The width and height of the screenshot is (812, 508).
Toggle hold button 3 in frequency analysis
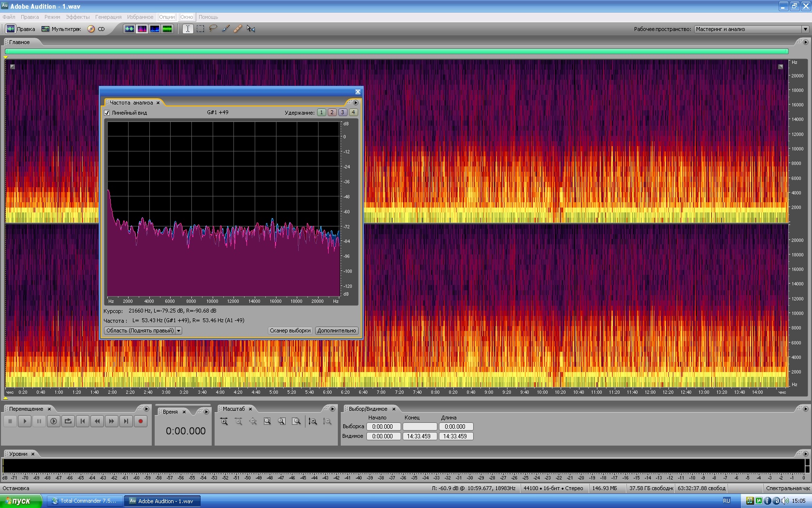click(x=343, y=112)
